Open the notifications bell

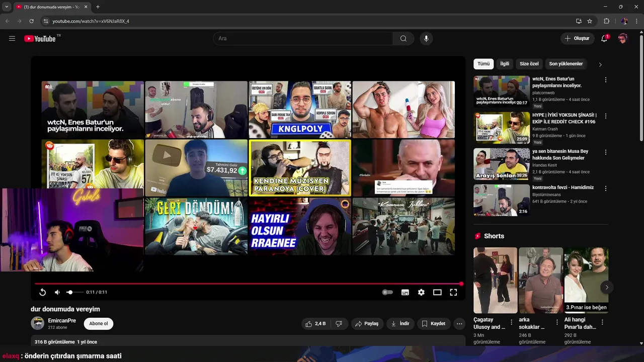604,38
